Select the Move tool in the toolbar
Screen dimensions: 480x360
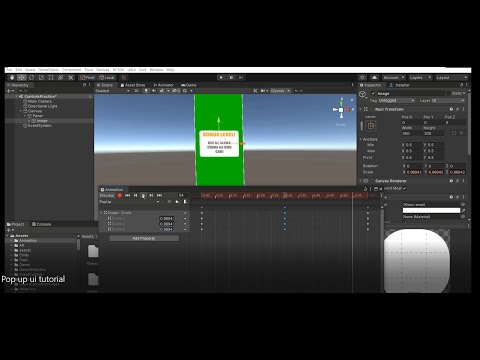[22, 77]
